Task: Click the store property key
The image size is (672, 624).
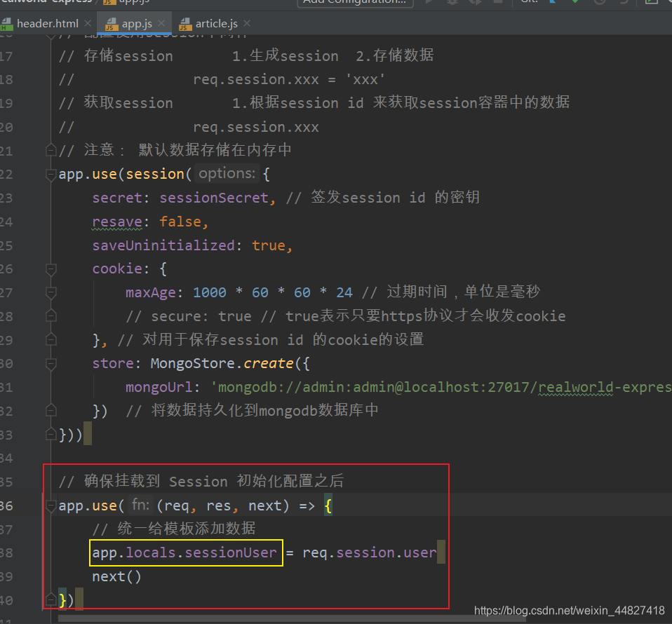Action: point(113,364)
